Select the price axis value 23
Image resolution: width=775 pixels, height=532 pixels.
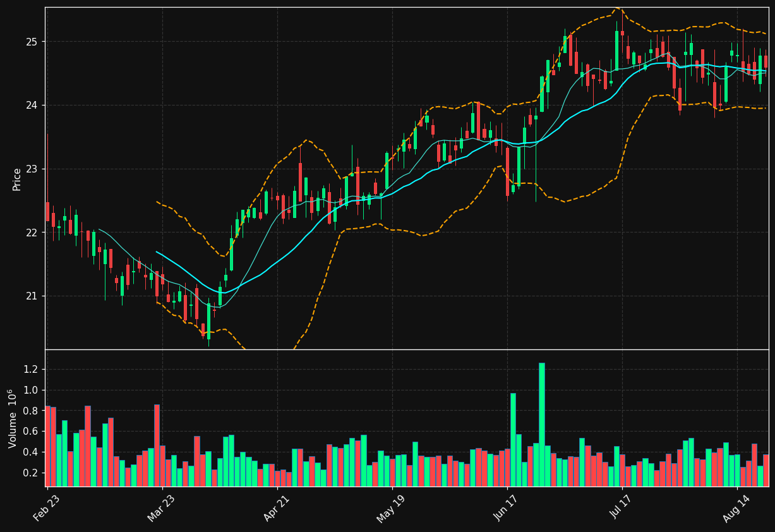tap(32, 169)
